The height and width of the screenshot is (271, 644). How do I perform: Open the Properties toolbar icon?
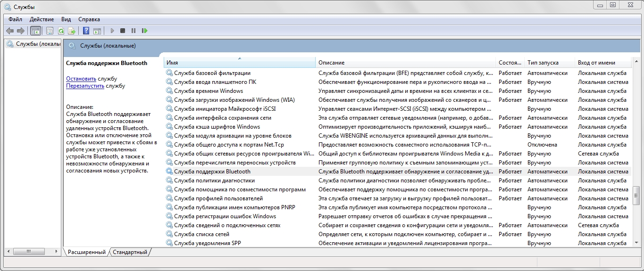pos(50,31)
